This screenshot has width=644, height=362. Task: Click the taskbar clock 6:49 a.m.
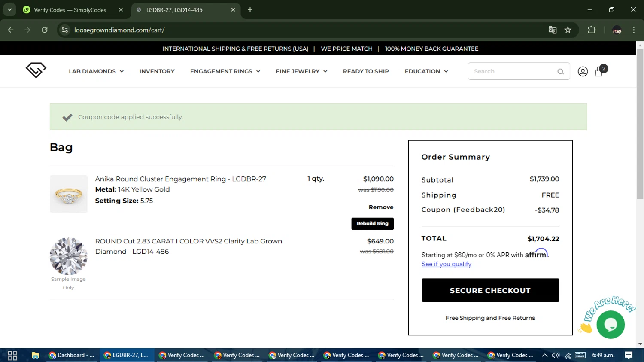point(603,356)
